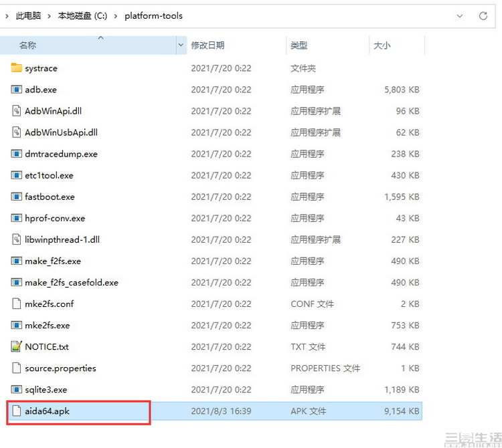Click the 753 KB size of mke2fs.exe
Viewport: 502px width, 448px height.
coord(406,325)
